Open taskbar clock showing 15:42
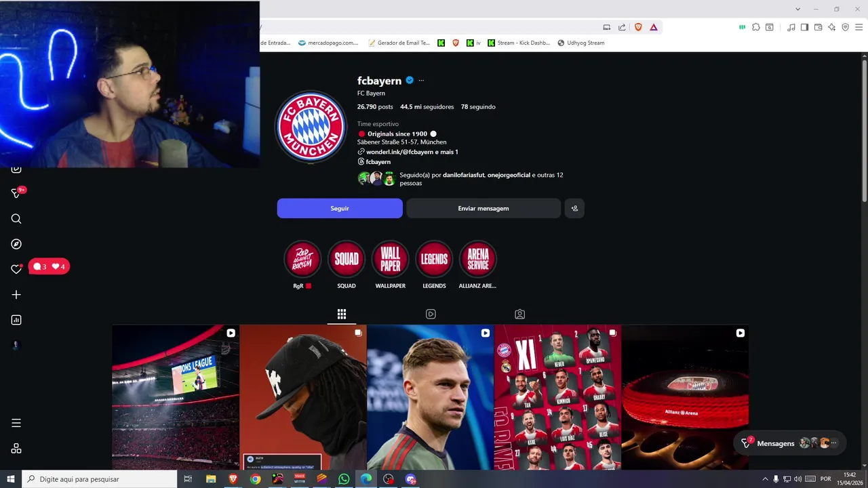 pyautogui.click(x=850, y=479)
